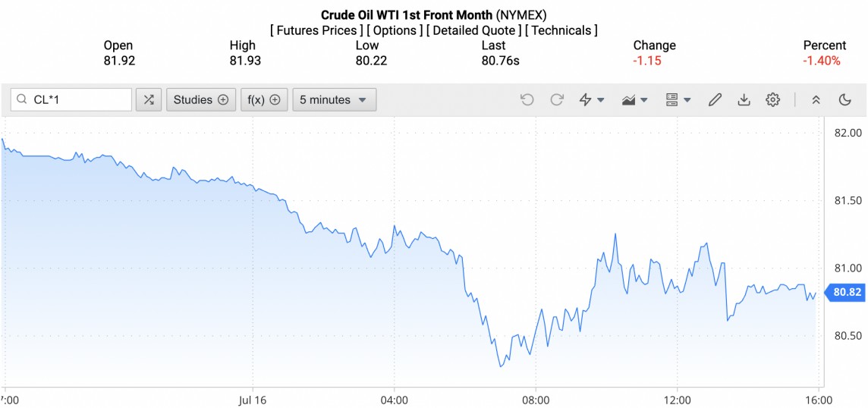The width and height of the screenshot is (868, 408).
Task: Open the chart layout template dropdown
Action: (x=678, y=99)
